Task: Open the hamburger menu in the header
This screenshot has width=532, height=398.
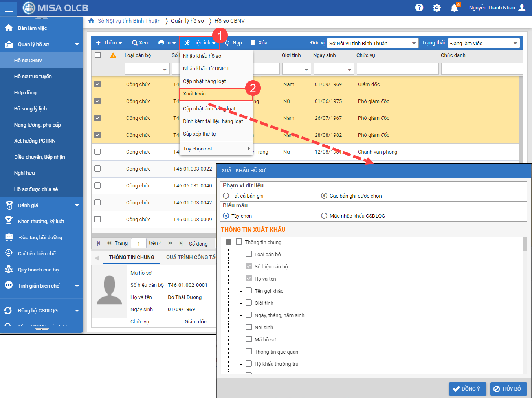Action: coord(9,8)
